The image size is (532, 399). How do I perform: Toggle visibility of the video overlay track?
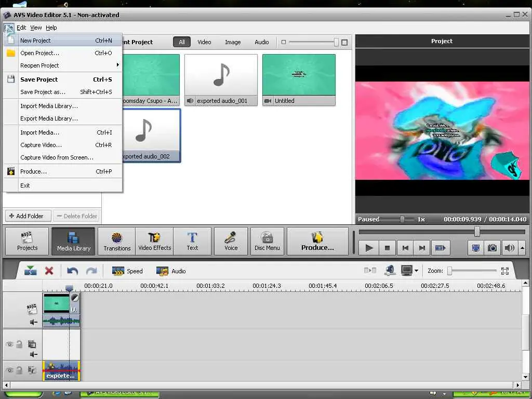pos(9,344)
